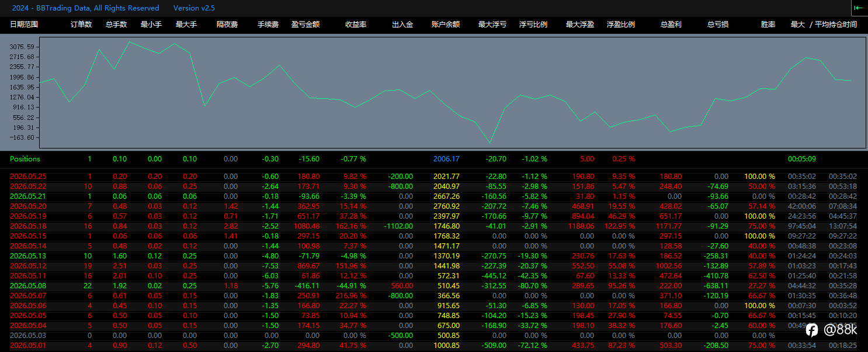Click the account balance cell 2021.77
The image size is (868, 352).
446,176
